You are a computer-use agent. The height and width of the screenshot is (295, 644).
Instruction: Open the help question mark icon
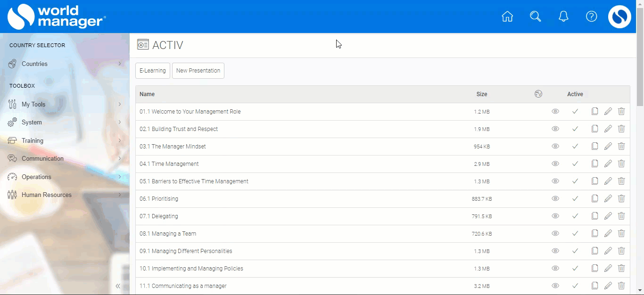(x=591, y=16)
